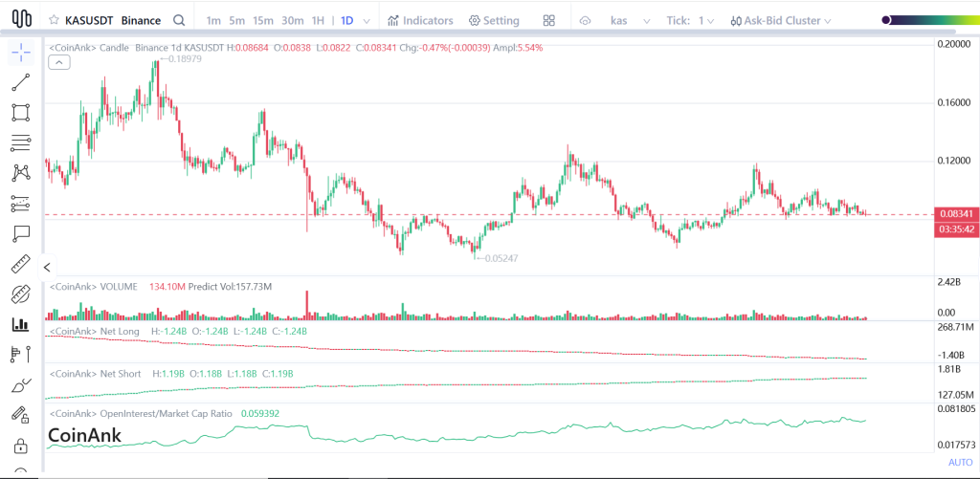Select the brush drawing tool
Screen dimensions: 980x479
pos(21,384)
